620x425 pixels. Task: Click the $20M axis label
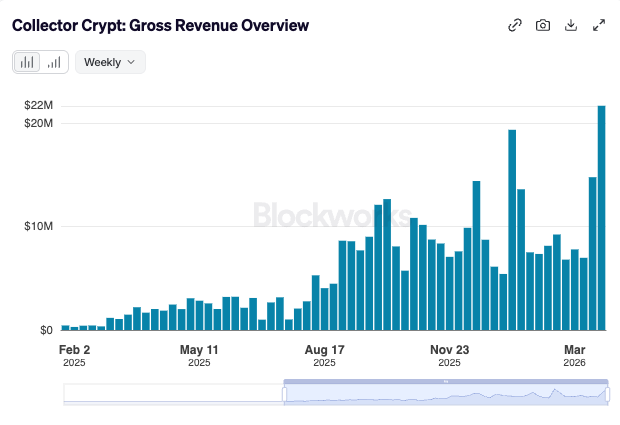coord(38,123)
